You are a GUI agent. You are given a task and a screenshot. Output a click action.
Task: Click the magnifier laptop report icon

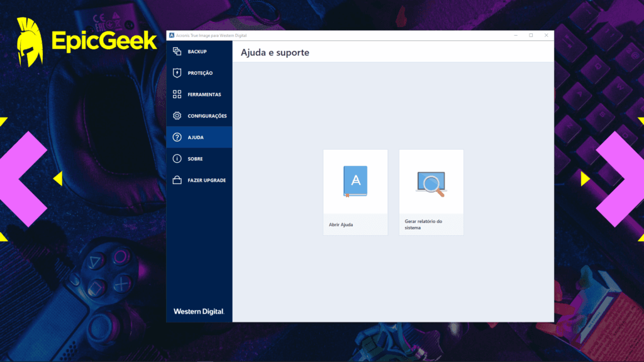[x=431, y=184]
